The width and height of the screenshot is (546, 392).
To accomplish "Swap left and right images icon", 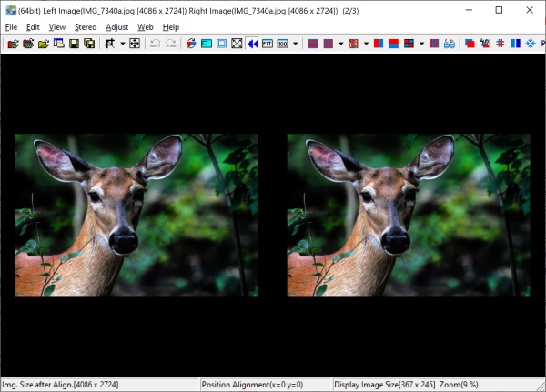I will point(191,44).
